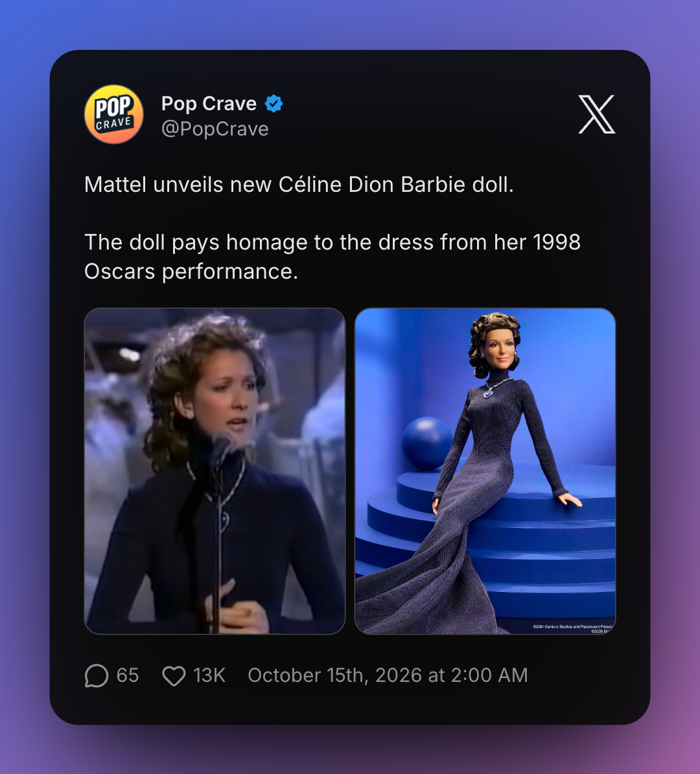
Task: Open the Oscars performance photo on the left
Action: pyautogui.click(x=215, y=471)
